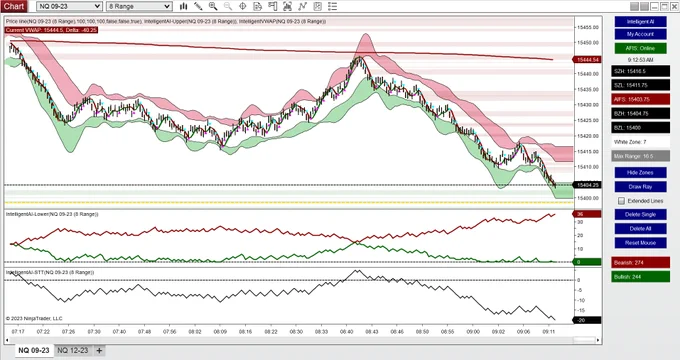The height and width of the screenshot is (360, 680).
Task: Open the My Account button
Action: click(x=641, y=34)
